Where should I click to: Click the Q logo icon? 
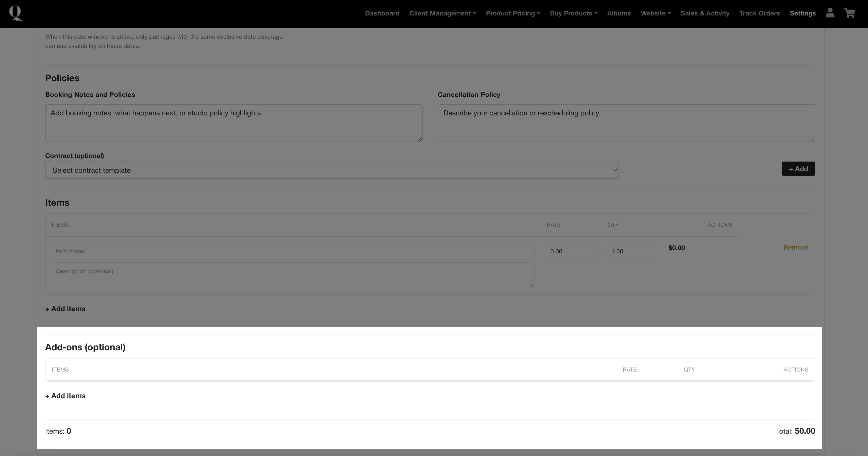click(16, 13)
